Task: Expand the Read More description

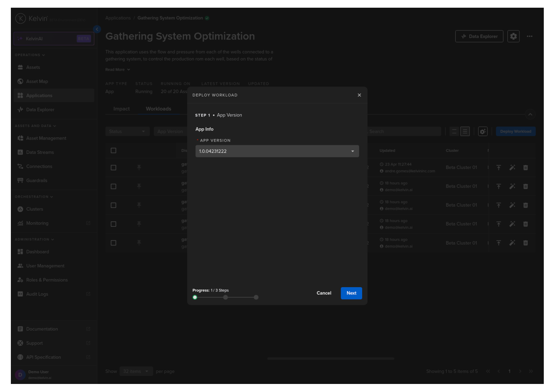Action: [117, 70]
